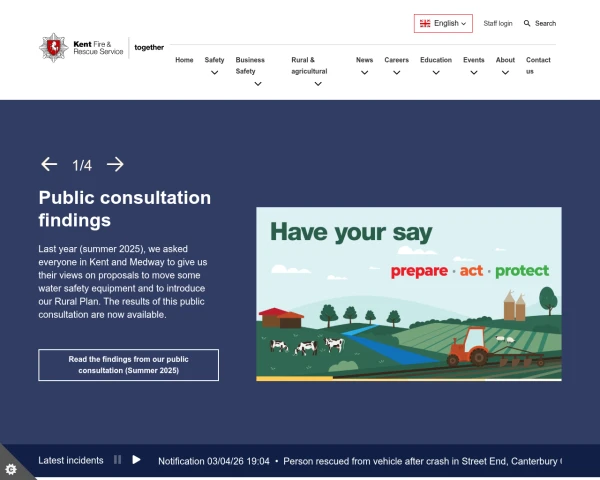Expand the Education menu chevron
Viewport: 600px width, 480px height.
[x=436, y=72]
